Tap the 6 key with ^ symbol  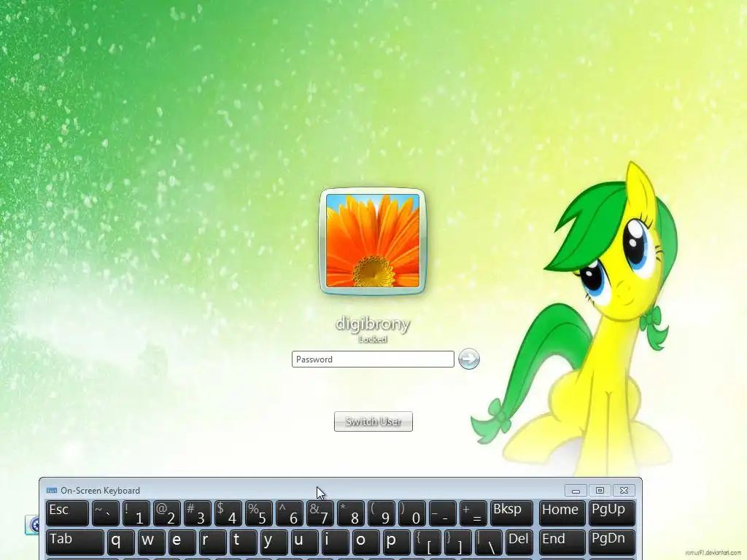tap(289, 513)
